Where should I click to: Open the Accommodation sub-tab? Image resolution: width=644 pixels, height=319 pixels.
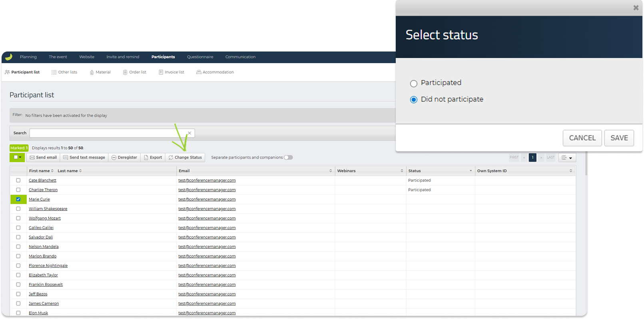[x=215, y=72]
